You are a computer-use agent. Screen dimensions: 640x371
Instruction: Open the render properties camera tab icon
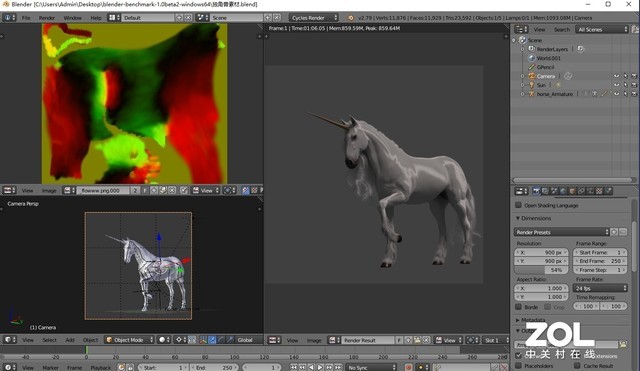click(x=536, y=191)
